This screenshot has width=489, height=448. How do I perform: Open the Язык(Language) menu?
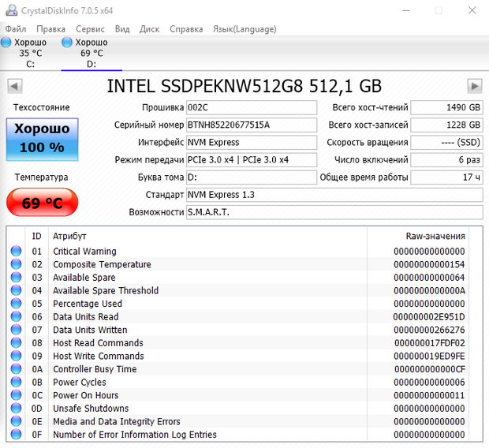click(244, 29)
